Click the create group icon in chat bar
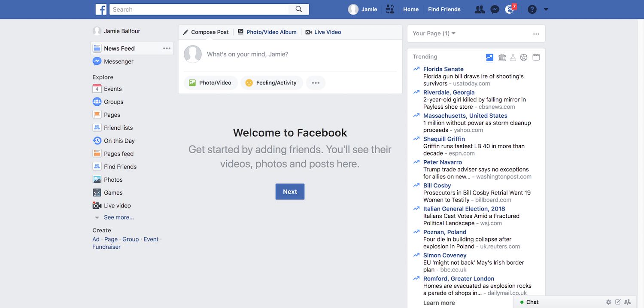The height and width of the screenshot is (308, 644). [627, 302]
